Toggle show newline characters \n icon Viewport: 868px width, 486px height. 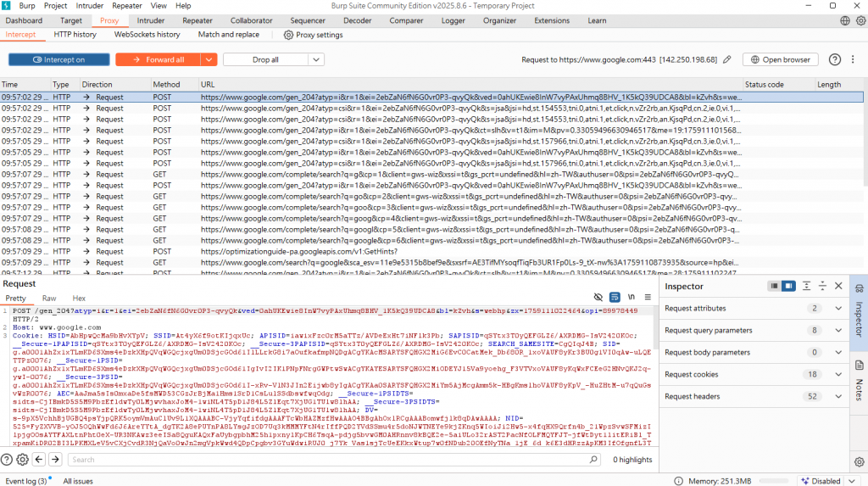(631, 297)
